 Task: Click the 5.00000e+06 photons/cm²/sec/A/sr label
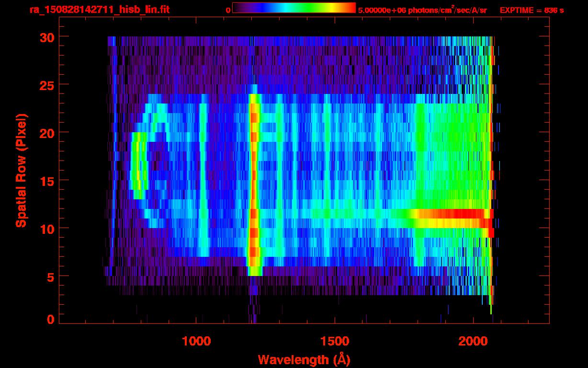point(422,10)
